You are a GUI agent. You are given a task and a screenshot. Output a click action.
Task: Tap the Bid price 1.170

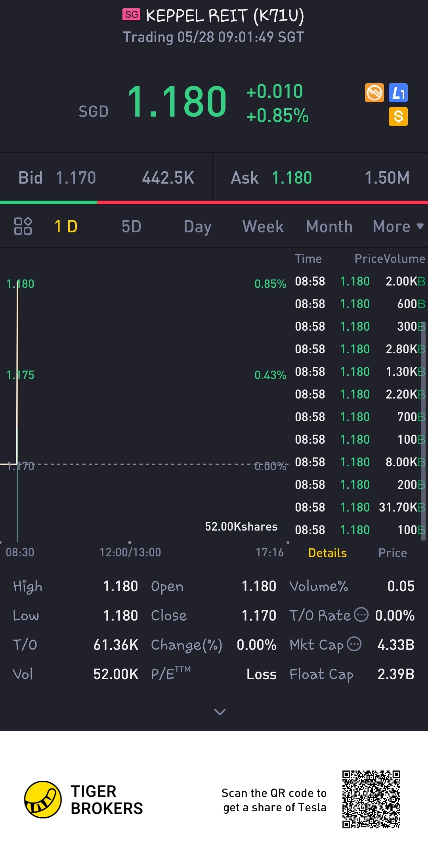[76, 178]
